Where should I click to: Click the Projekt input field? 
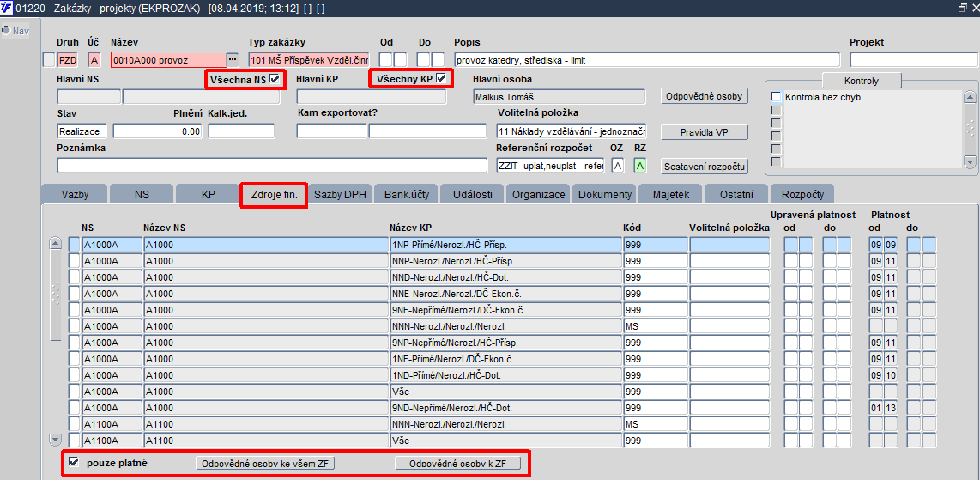(914, 60)
